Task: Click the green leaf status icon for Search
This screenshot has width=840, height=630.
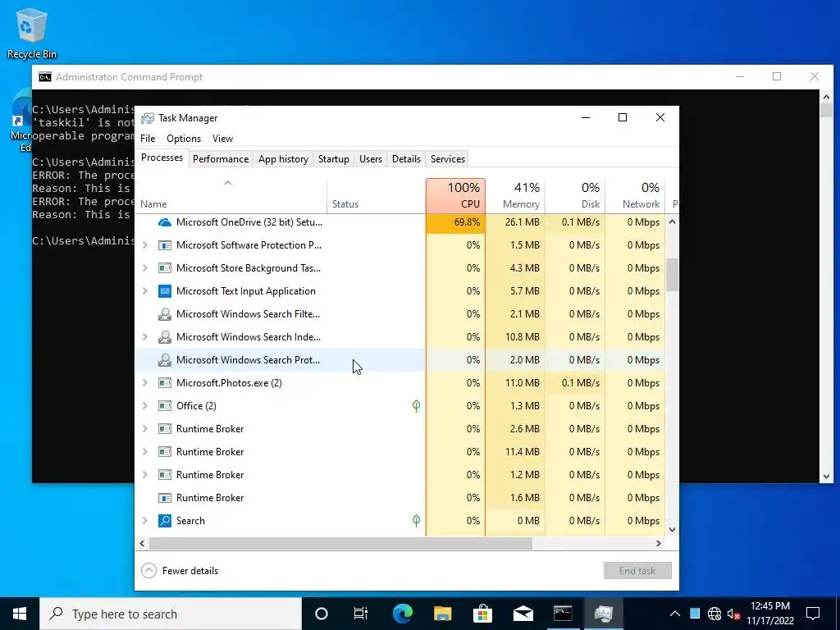Action: point(416,521)
